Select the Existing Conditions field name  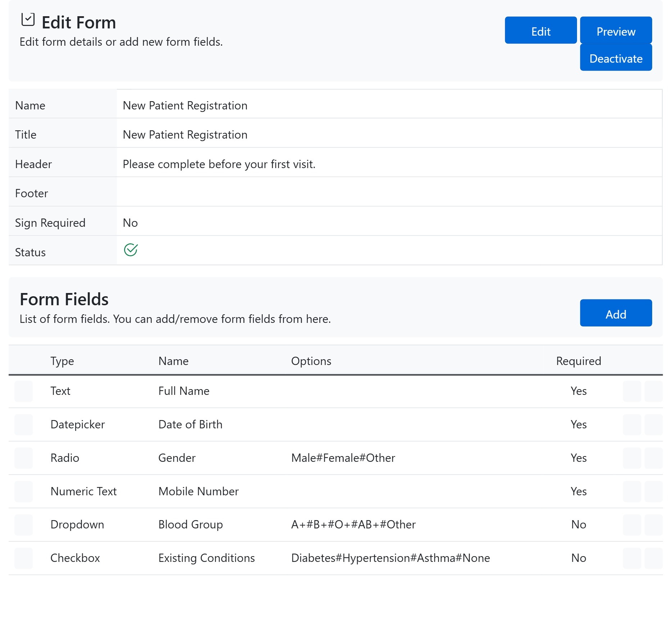point(206,558)
